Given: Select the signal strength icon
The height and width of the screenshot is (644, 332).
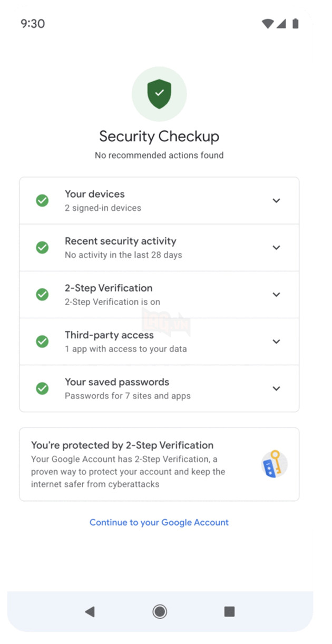Looking at the screenshot, I should pyautogui.click(x=281, y=24).
